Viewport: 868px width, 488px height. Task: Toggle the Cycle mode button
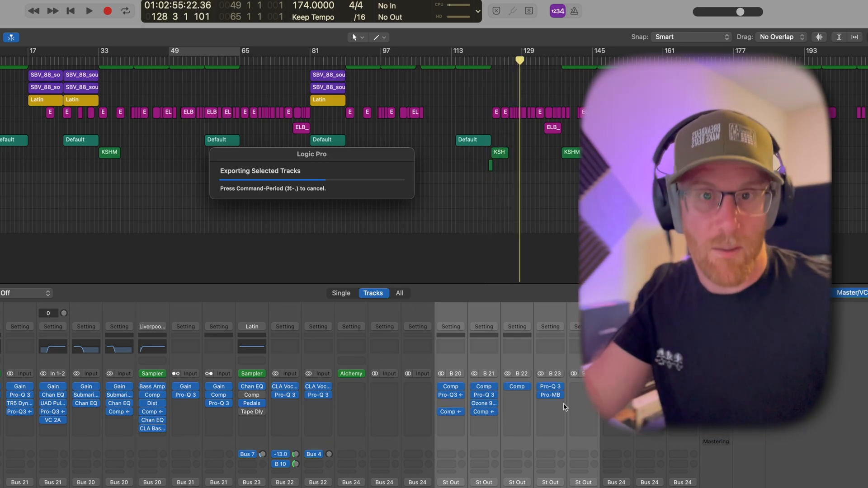point(126,11)
